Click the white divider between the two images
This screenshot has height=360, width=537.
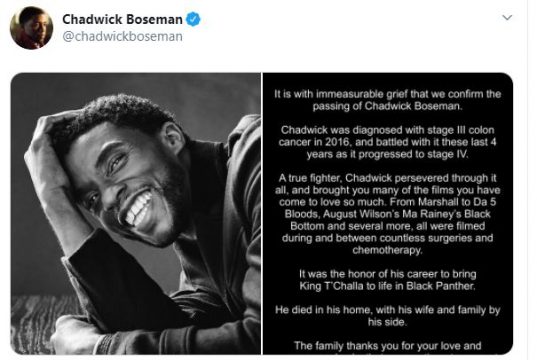[x=262, y=213]
